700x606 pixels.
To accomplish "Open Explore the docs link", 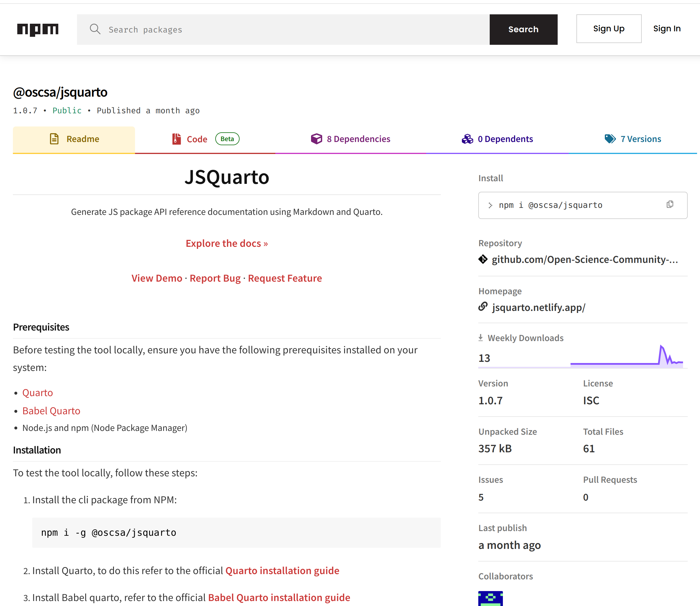I will click(x=227, y=243).
